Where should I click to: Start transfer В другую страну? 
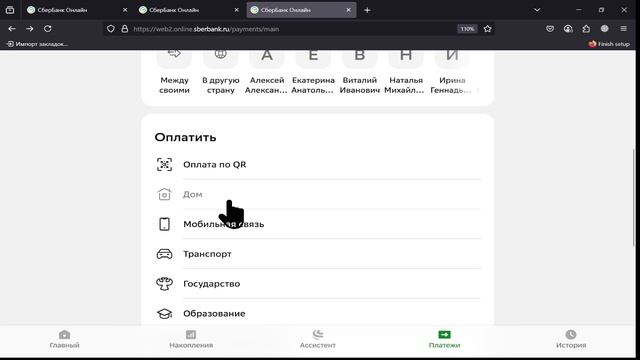pyautogui.click(x=220, y=73)
